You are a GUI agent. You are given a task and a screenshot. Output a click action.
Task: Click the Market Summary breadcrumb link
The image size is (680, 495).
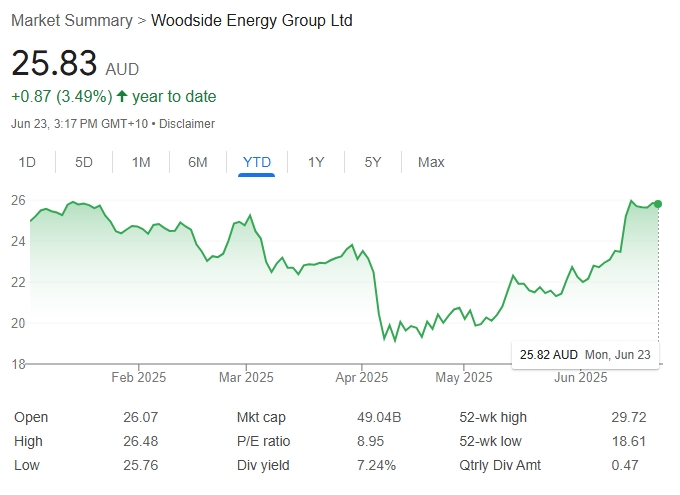click(x=71, y=20)
